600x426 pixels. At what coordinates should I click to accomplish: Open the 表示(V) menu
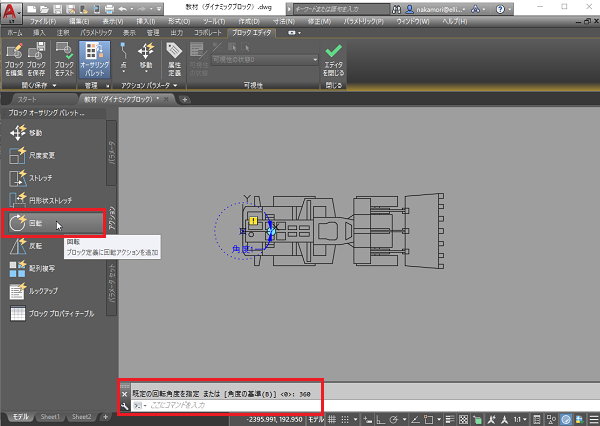pos(113,21)
